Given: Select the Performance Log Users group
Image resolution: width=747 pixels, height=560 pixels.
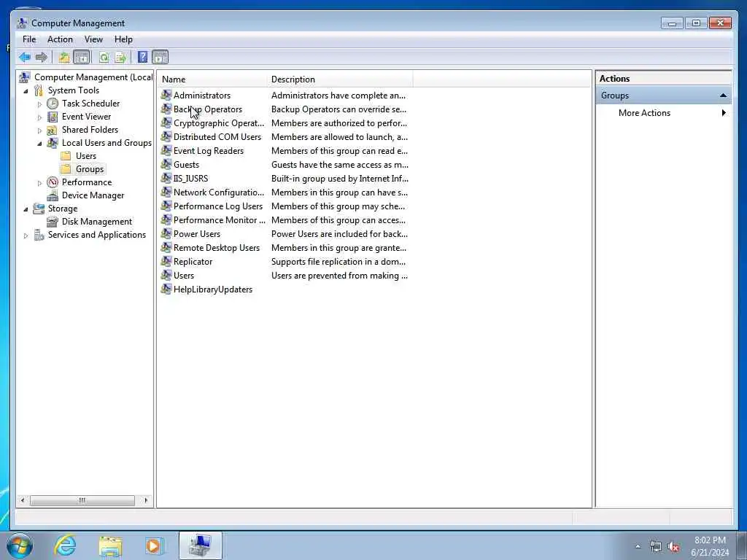Looking at the screenshot, I should (x=217, y=206).
